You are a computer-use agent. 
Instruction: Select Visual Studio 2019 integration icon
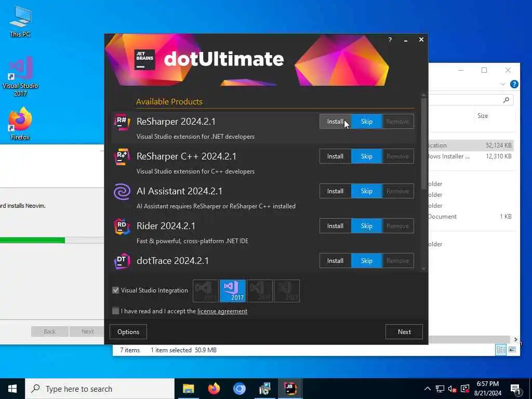[260, 291]
